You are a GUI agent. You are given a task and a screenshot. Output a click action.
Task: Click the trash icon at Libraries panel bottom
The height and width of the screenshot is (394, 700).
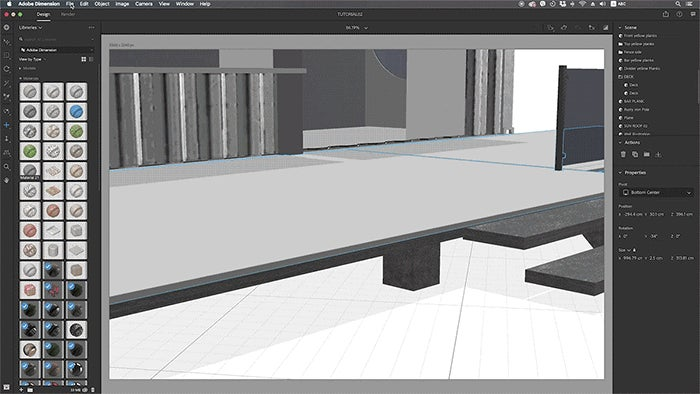coord(93,390)
